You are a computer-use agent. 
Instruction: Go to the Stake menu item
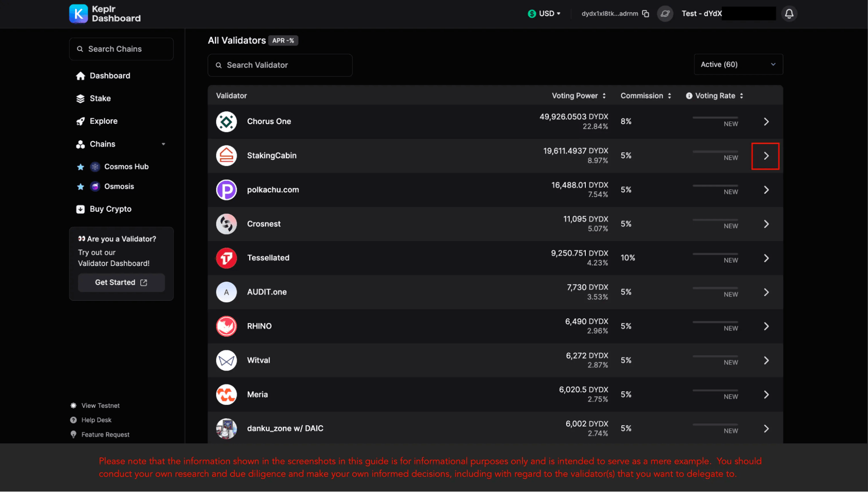click(x=100, y=98)
